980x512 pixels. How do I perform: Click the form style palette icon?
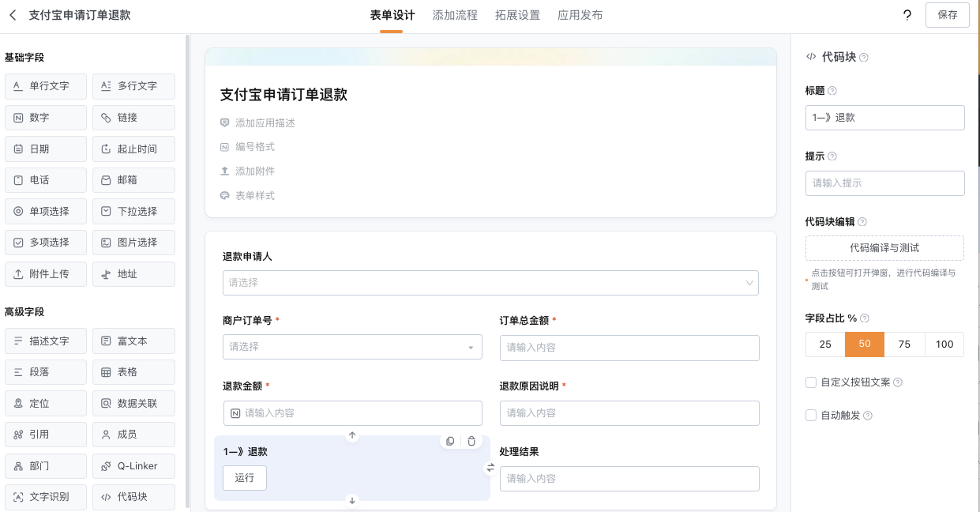tap(225, 196)
